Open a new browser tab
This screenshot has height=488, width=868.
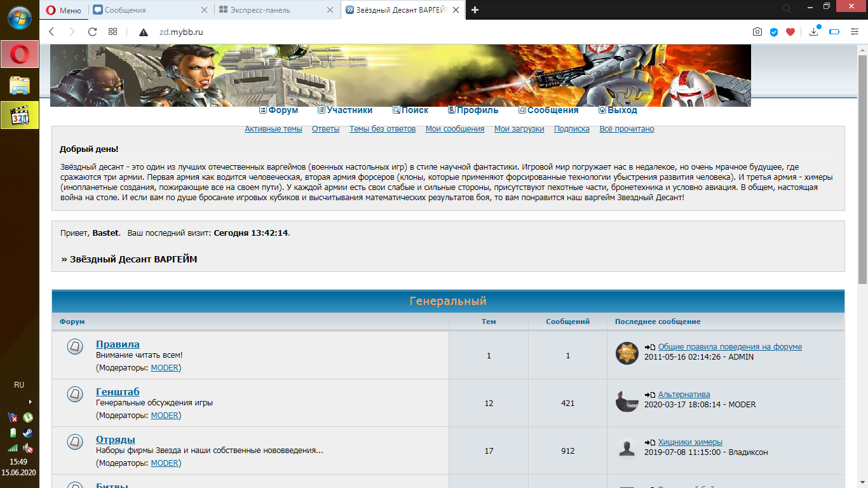(475, 10)
